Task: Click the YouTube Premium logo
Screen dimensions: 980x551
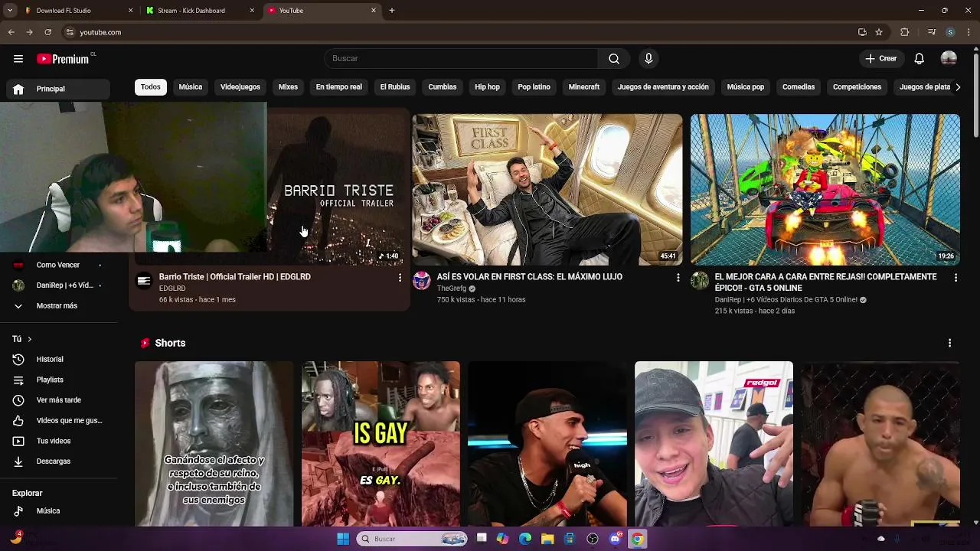Action: 63,59
